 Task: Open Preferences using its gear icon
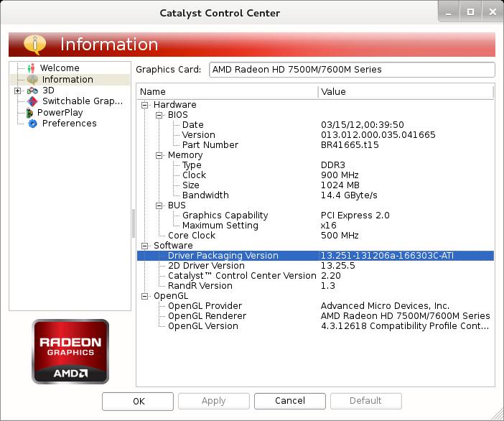coord(32,124)
